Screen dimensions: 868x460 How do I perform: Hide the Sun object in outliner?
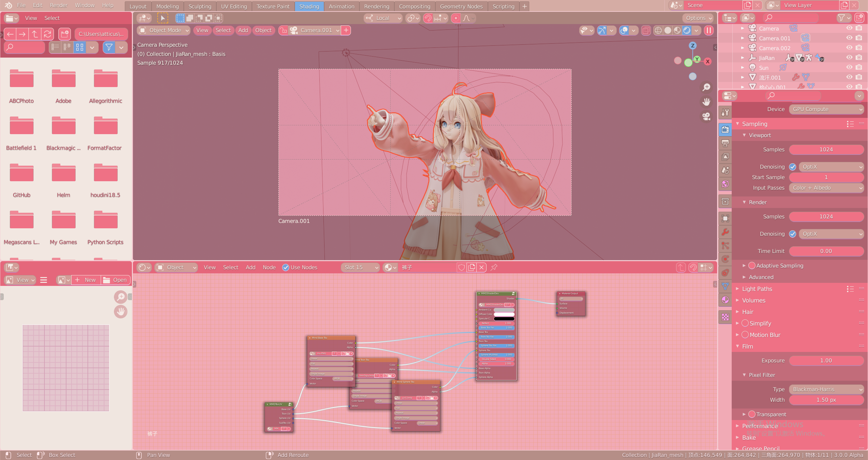[849, 67]
